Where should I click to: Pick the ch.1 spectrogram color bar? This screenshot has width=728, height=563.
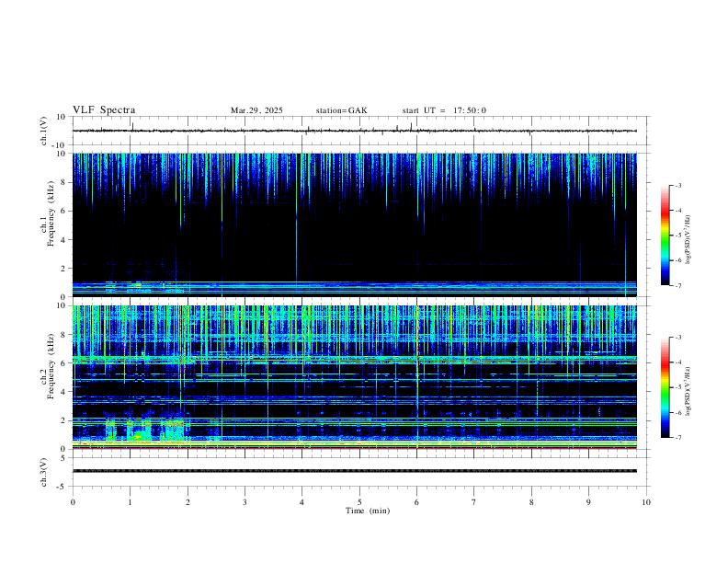coord(665,236)
